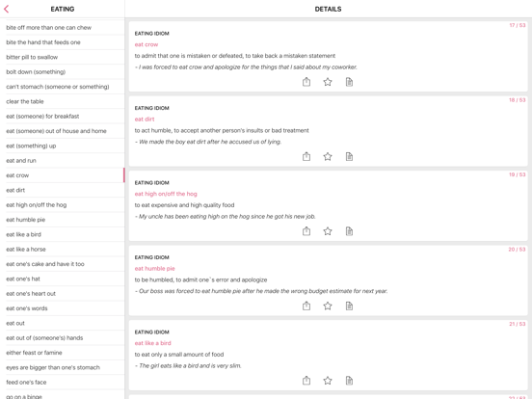Select 'eat (someone) for breakfast'

click(63, 116)
